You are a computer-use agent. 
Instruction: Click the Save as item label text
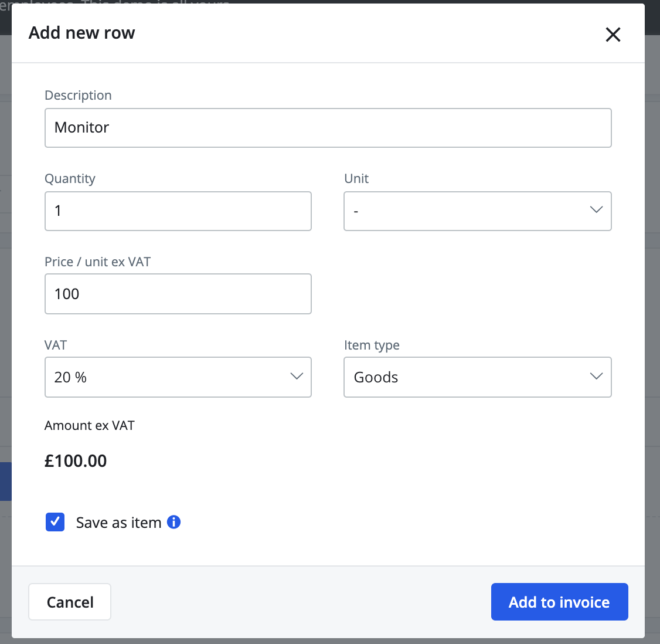click(118, 522)
